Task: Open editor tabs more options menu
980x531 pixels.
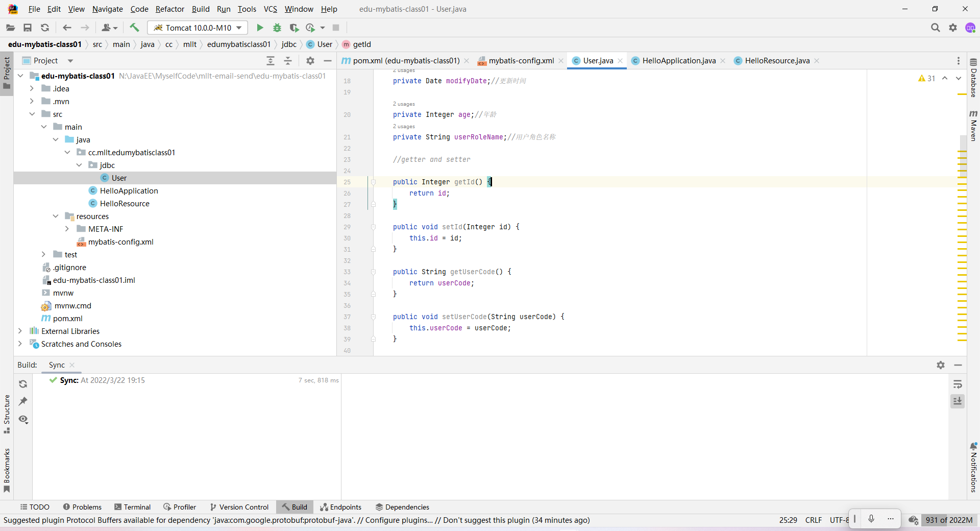Action: click(x=958, y=61)
